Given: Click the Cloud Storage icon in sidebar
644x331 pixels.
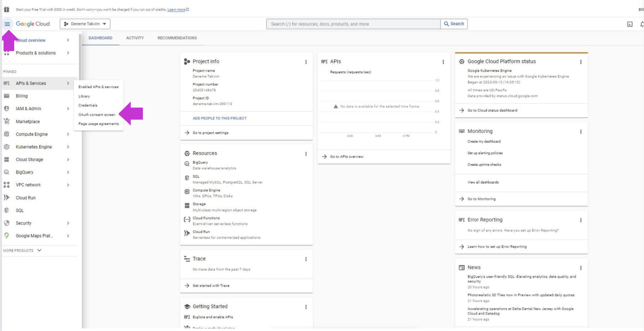Looking at the screenshot, I should tap(7, 160).
